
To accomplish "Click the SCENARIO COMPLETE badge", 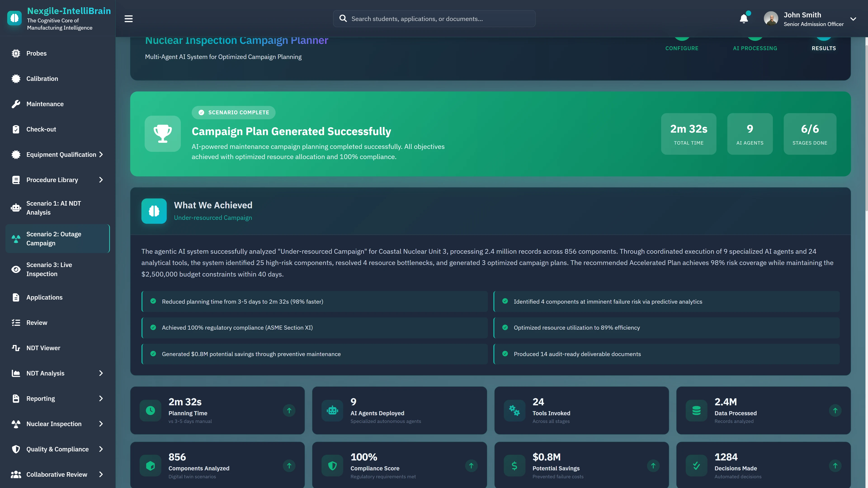I will [x=233, y=113].
